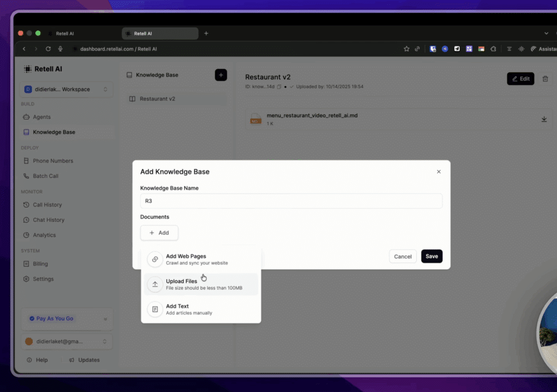
Task: Go to Analytics page
Action: (x=44, y=235)
